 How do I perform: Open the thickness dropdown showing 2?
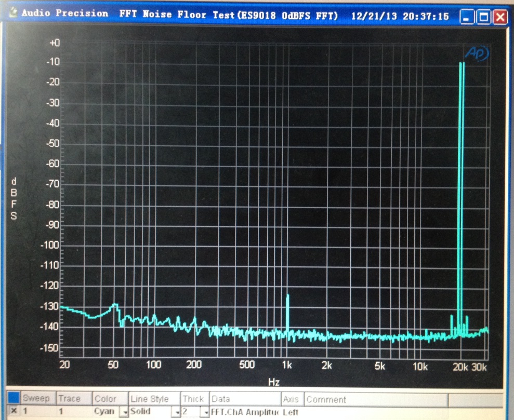(x=205, y=412)
